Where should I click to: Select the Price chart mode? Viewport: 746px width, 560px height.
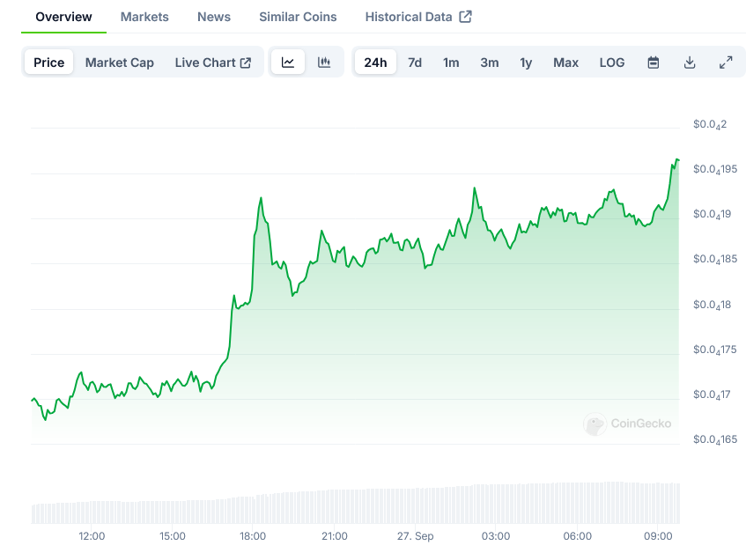(x=49, y=63)
